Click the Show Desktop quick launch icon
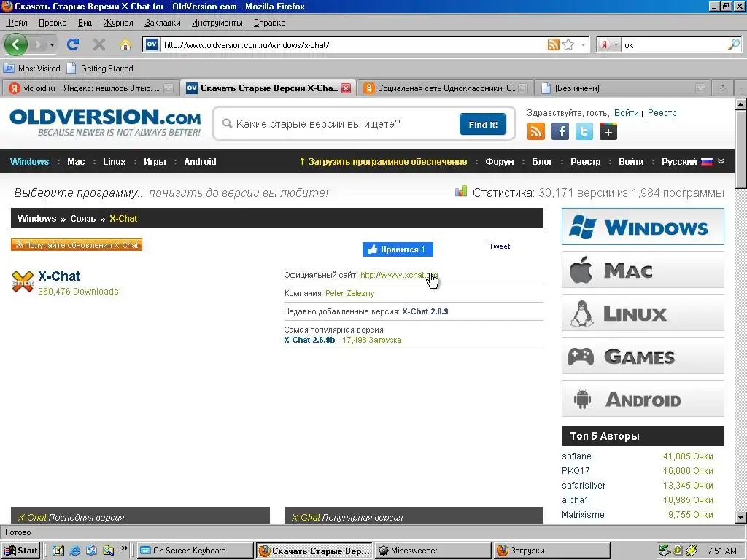Screen dimensions: 747x560 tap(58, 551)
